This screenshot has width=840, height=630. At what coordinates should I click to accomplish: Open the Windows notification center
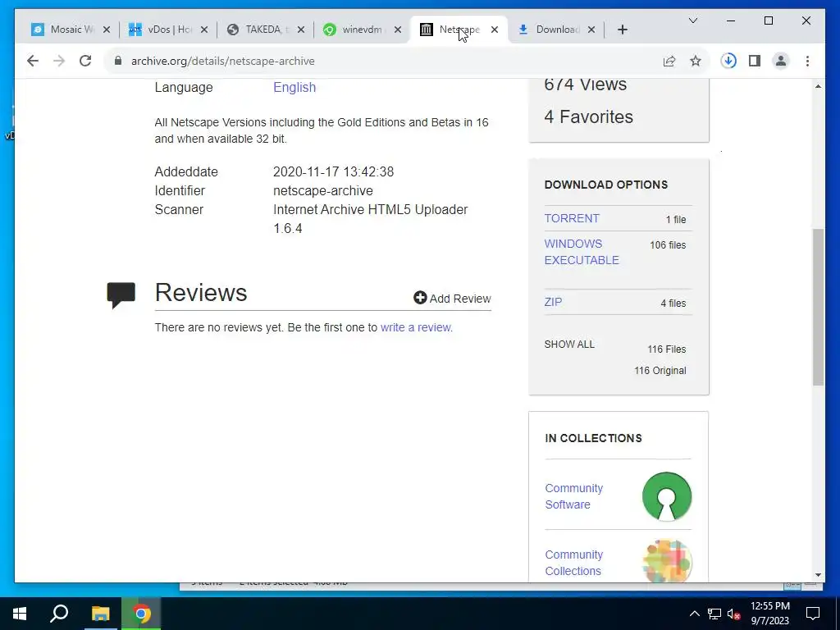813,614
